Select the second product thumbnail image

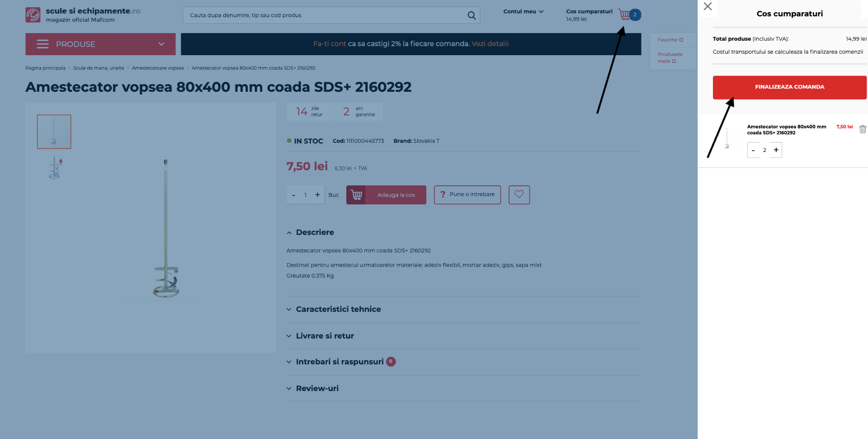[x=54, y=168]
